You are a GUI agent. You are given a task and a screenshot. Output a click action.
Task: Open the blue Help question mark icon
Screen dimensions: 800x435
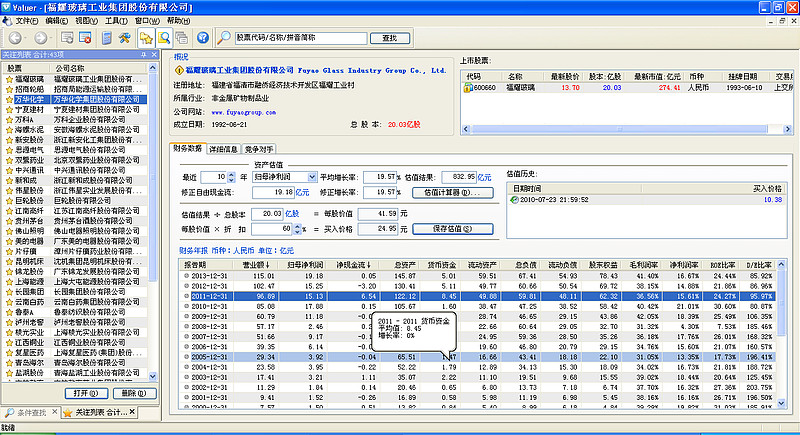coord(203,38)
